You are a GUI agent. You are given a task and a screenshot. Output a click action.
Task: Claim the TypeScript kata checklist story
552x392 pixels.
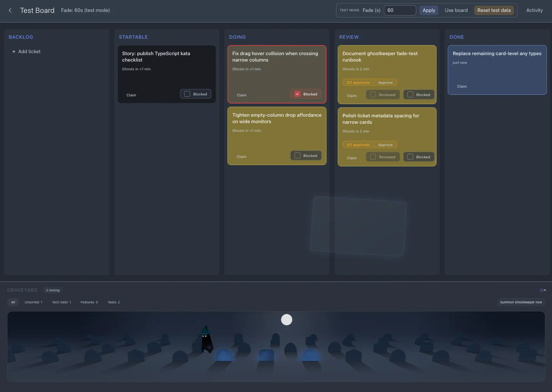[x=131, y=95]
